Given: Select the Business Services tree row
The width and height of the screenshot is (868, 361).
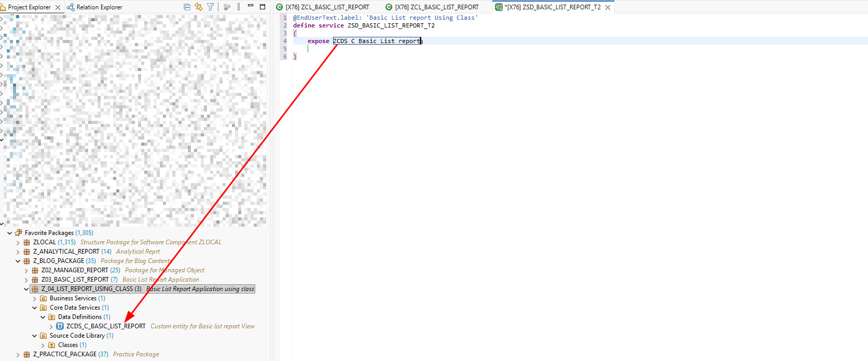Looking at the screenshot, I should click(x=73, y=298).
